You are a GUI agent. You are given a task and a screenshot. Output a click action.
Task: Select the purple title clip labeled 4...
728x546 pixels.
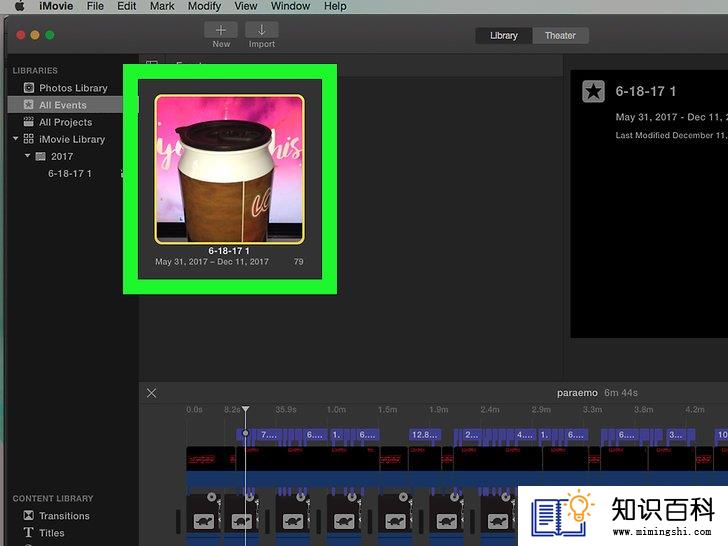point(525,435)
